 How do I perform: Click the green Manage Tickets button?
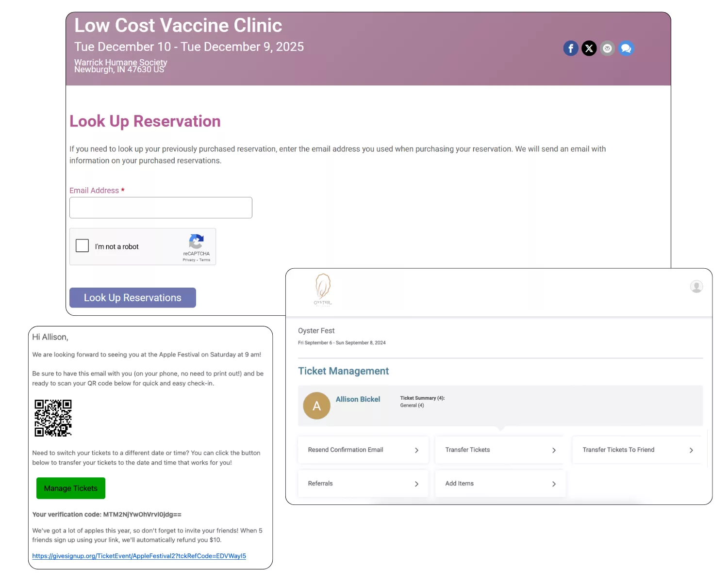[71, 488]
